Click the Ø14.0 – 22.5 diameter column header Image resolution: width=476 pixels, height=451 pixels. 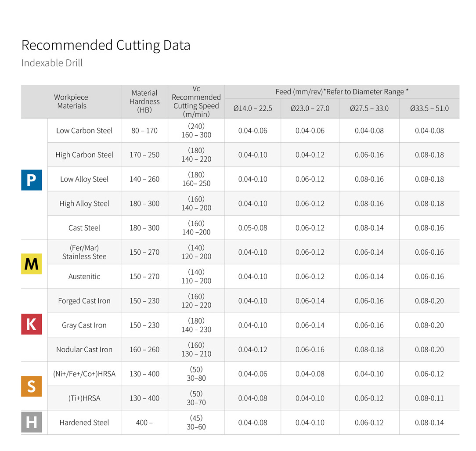pos(252,108)
